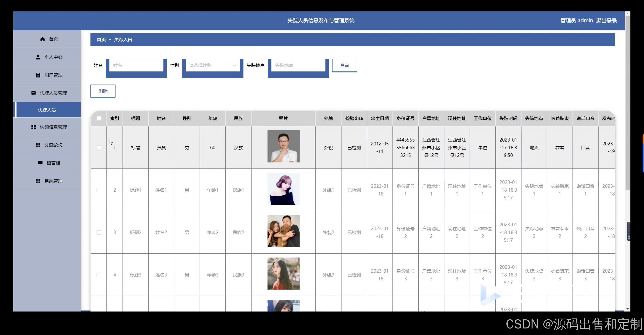Select the 失踪人员 submenu item

[x=47, y=110]
